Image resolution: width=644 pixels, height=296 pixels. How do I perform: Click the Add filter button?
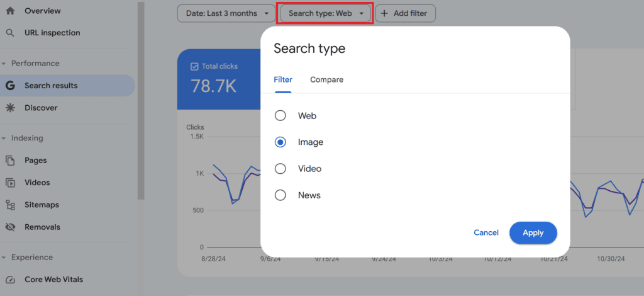coord(406,14)
